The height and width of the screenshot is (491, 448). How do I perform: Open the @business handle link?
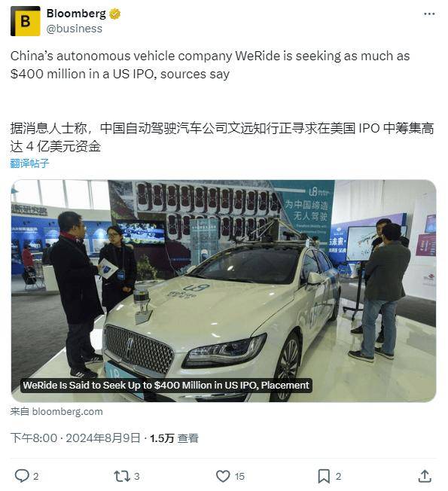(75, 29)
